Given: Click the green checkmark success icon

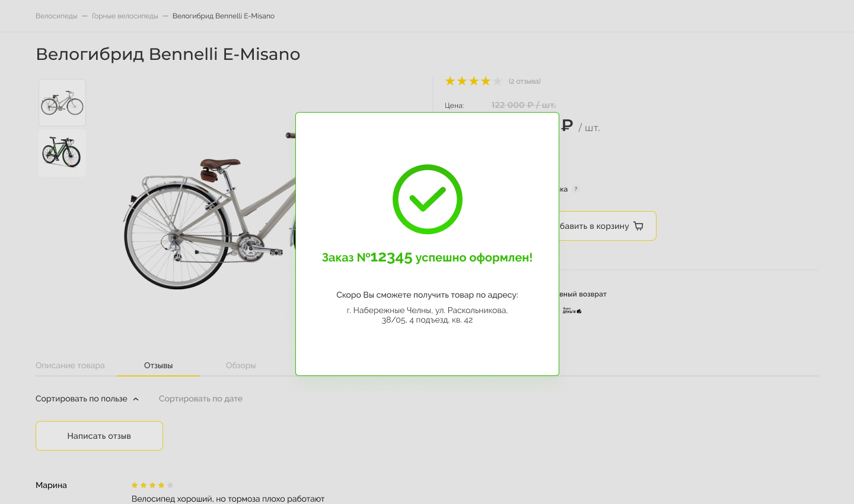Looking at the screenshot, I should [x=427, y=199].
